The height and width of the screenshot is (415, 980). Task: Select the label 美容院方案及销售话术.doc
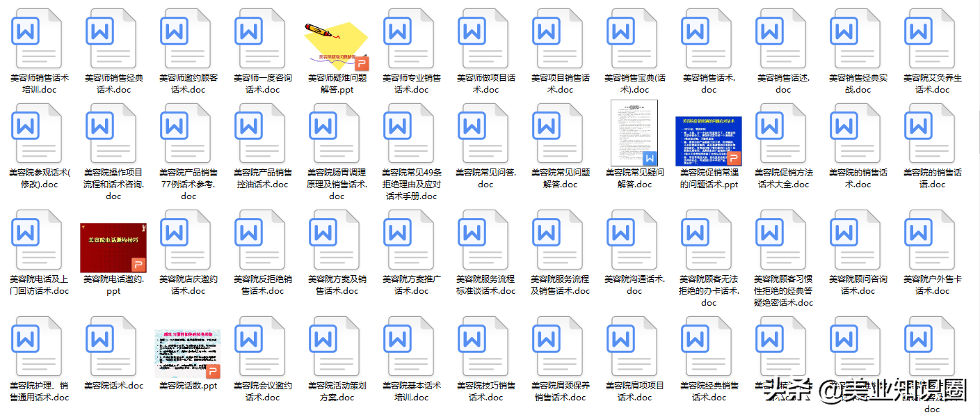(x=337, y=285)
